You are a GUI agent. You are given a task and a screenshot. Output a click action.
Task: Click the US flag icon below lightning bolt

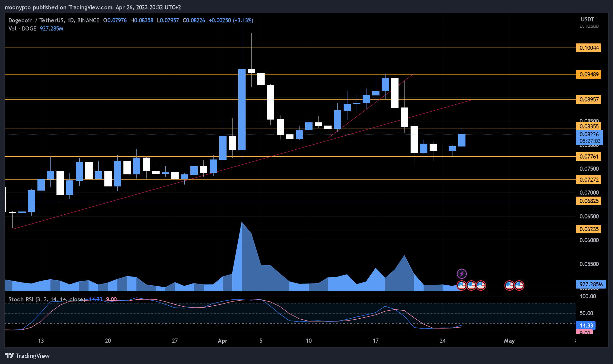click(462, 285)
